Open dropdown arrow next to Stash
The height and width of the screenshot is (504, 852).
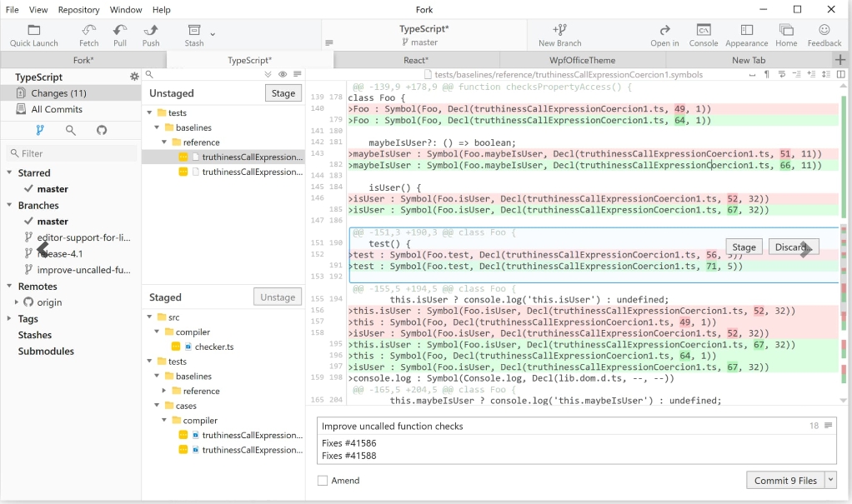tap(213, 34)
